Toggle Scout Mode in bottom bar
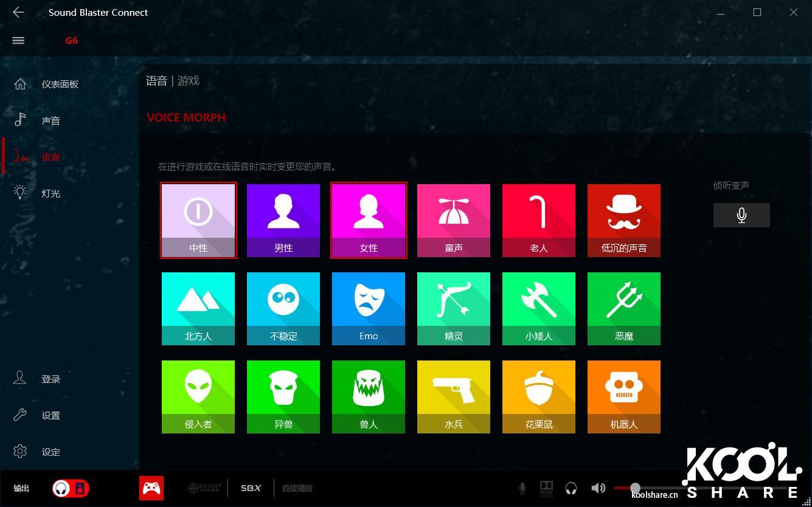 (205, 488)
